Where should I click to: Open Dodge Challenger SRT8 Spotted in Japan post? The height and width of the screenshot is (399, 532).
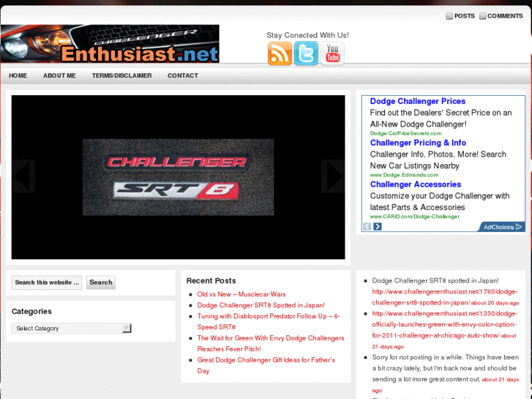pyautogui.click(x=261, y=305)
